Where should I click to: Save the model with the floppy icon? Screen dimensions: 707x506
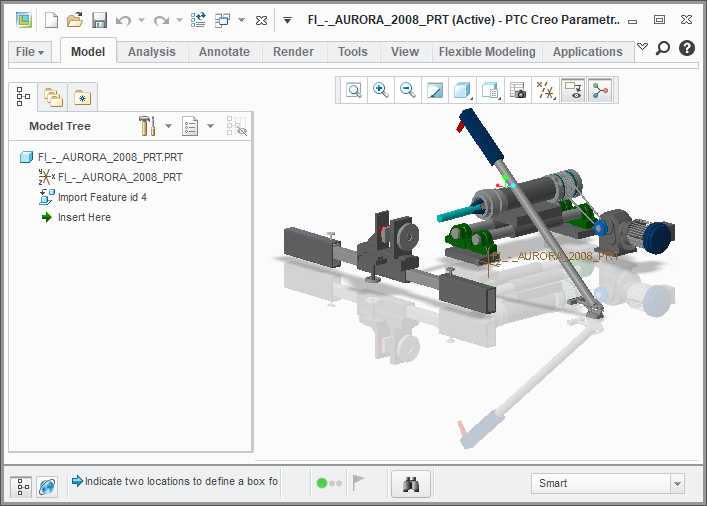[99, 20]
